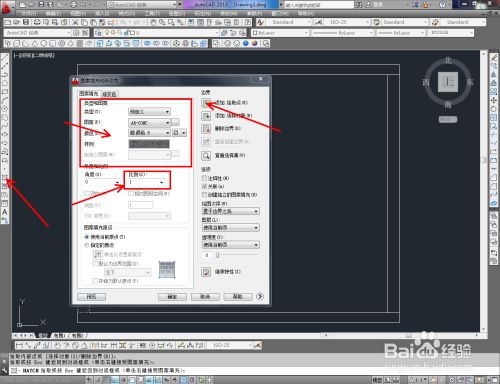Click the View Selections magnifier icon
This screenshot has width=500, height=384.
(206, 155)
